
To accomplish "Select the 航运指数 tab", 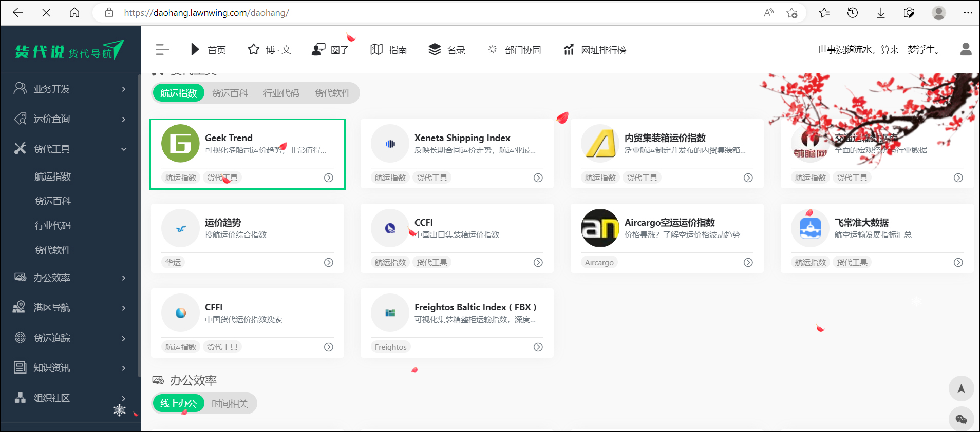I will 179,93.
